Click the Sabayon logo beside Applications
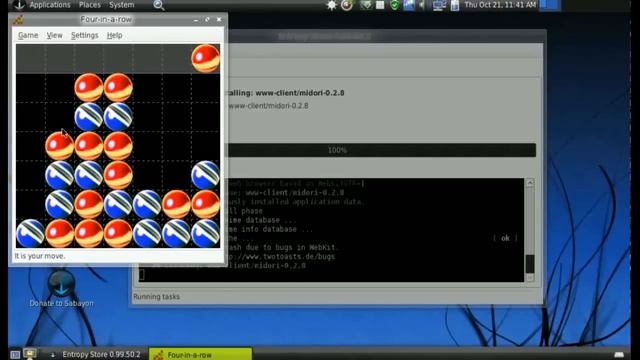The width and height of the screenshot is (640, 360). pyautogui.click(x=19, y=4)
